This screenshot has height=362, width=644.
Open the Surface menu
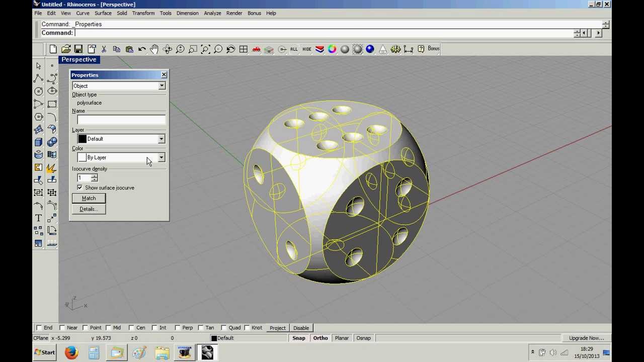pyautogui.click(x=103, y=13)
